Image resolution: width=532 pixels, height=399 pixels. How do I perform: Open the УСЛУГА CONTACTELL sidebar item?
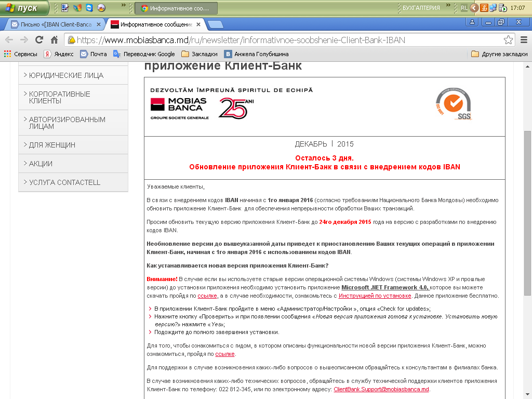[x=73, y=182]
